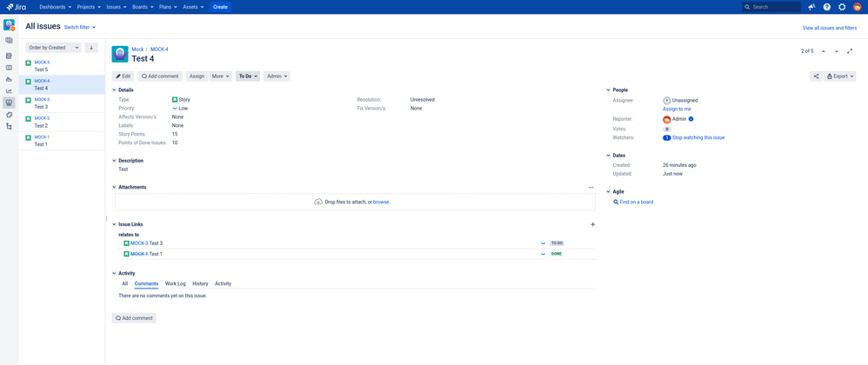
Task: Reverse sort order with the arrow button
Action: (x=90, y=48)
